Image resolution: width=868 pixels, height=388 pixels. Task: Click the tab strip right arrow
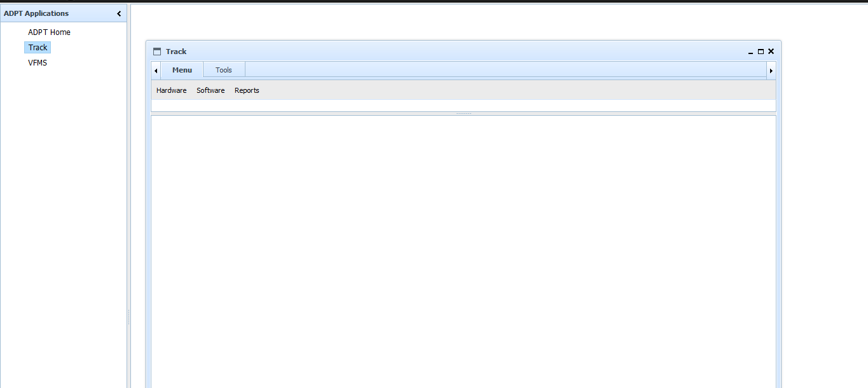coord(771,71)
